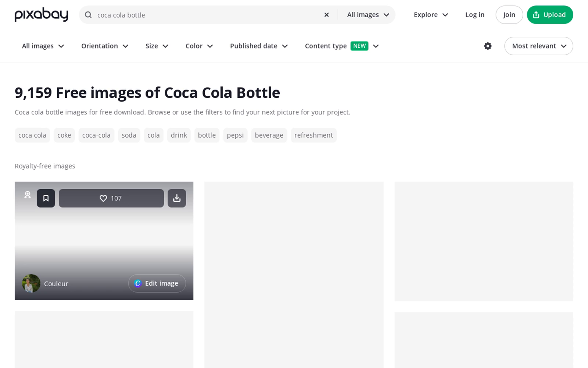
Task: Open the Most relevant sort dropdown
Action: point(539,46)
